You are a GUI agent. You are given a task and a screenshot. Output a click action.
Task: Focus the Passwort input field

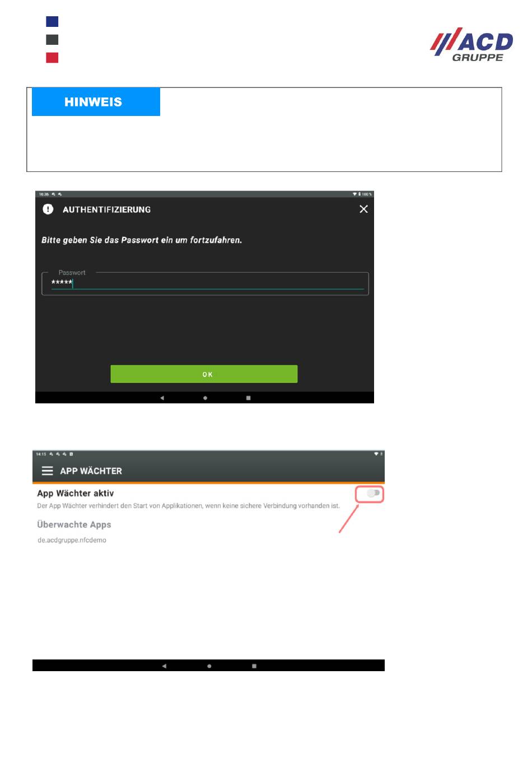205,283
